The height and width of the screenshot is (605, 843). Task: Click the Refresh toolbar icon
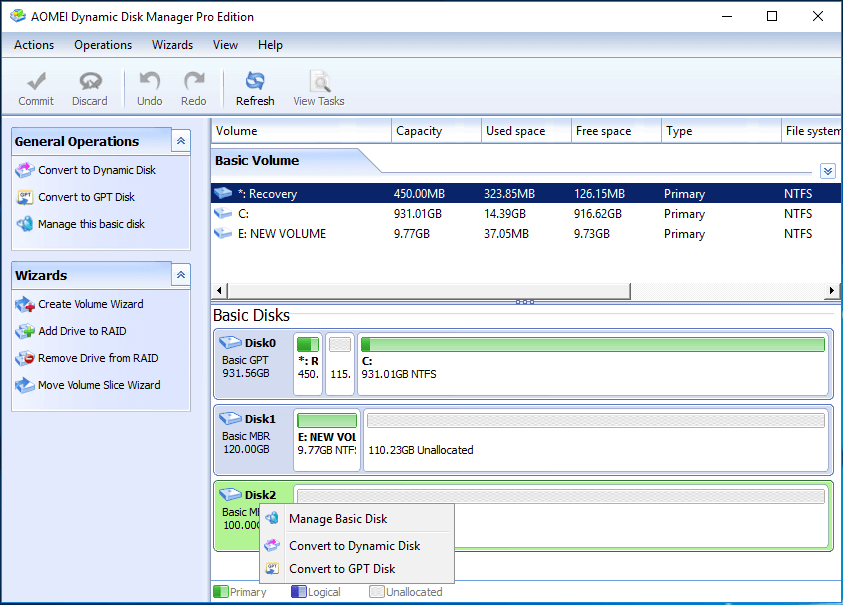[x=255, y=82]
